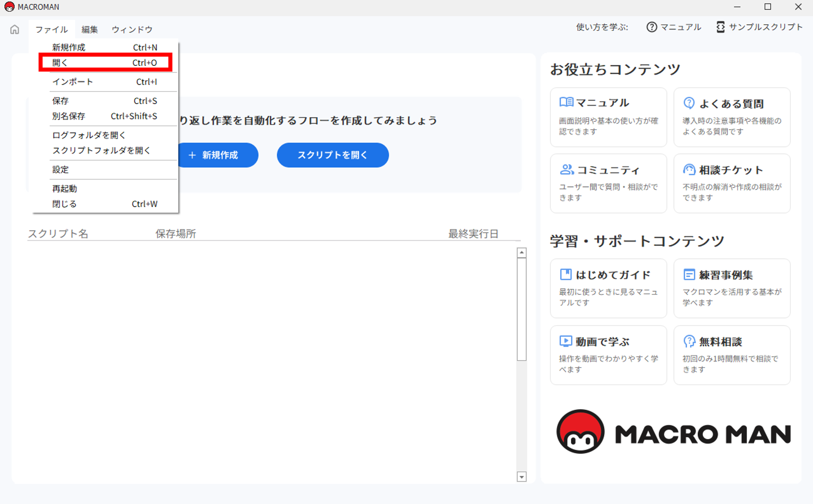This screenshot has width=813, height=504.
Task: Open the はじめてガイド card
Action: coord(608,288)
